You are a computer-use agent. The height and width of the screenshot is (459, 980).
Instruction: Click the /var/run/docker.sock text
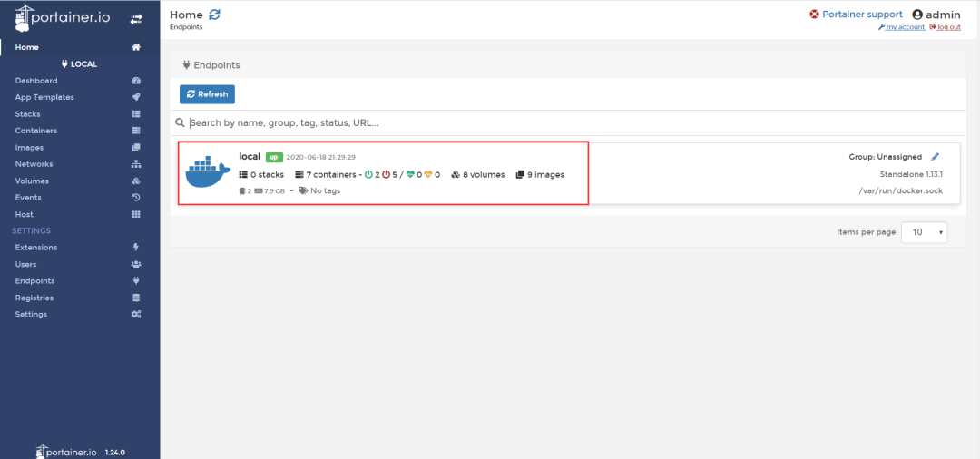pos(901,191)
